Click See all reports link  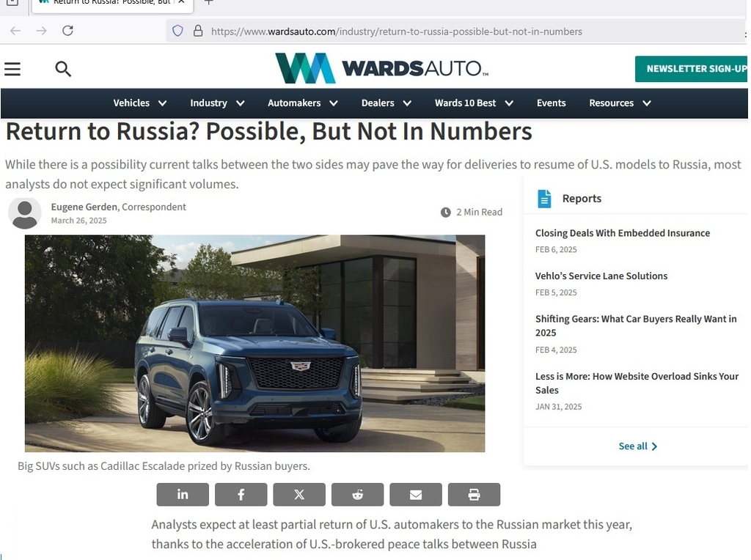point(638,446)
